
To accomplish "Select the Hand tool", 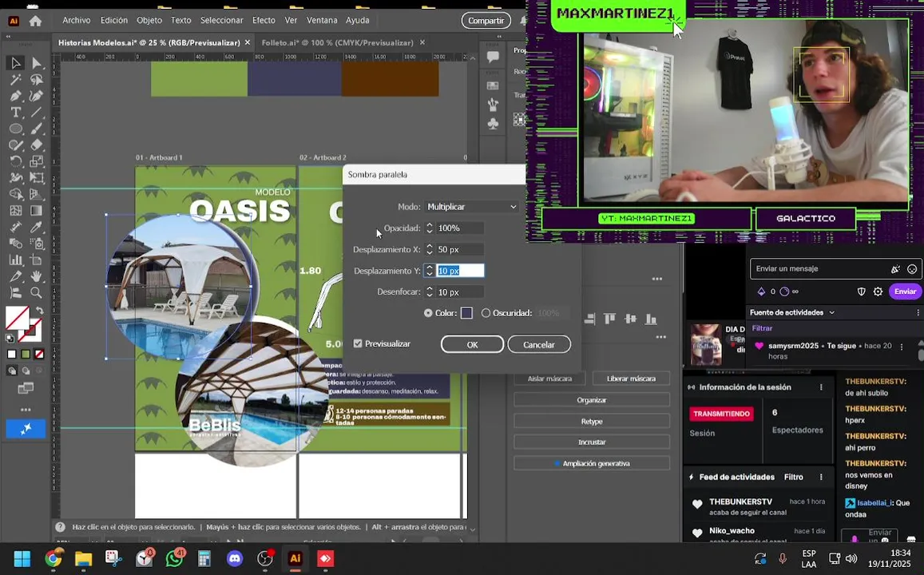I will pyautogui.click(x=37, y=276).
